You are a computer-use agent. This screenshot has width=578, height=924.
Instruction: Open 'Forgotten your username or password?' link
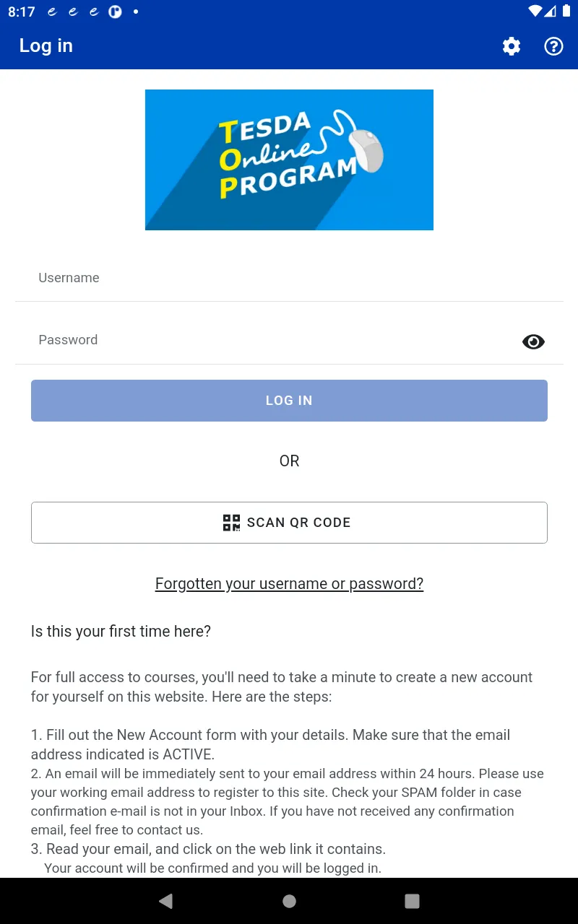289,583
